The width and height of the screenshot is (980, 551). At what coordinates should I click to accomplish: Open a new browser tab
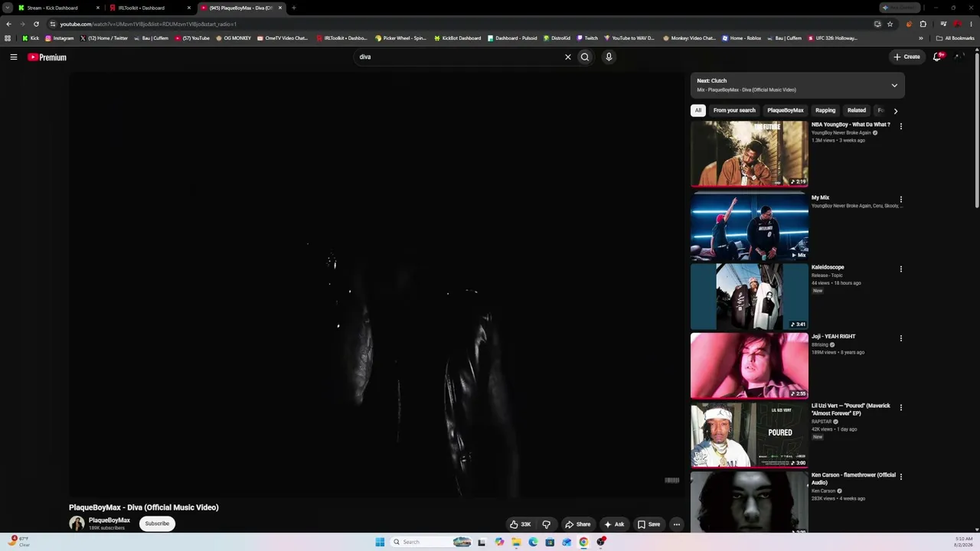(x=293, y=8)
